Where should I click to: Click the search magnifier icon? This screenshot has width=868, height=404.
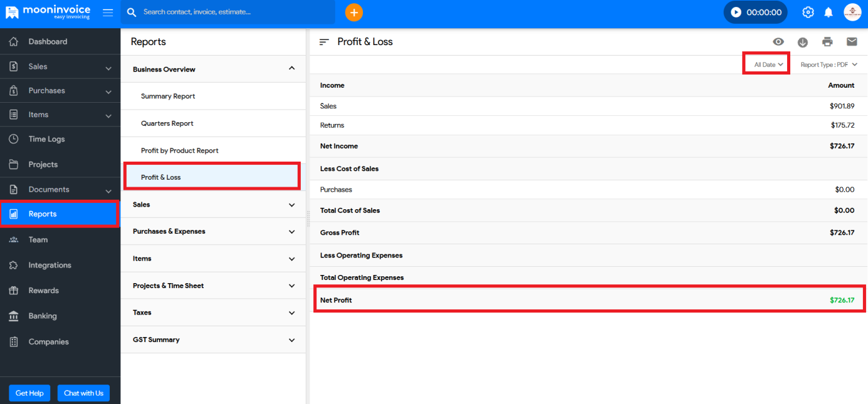(132, 12)
